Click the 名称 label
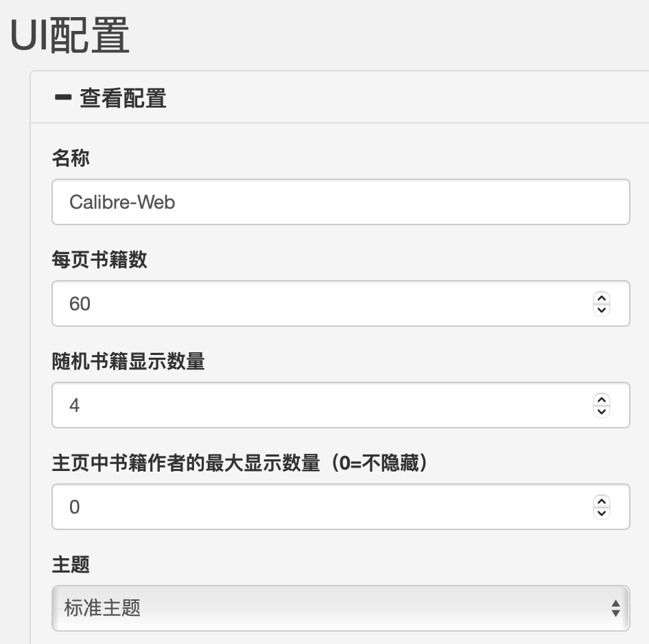 (71, 159)
